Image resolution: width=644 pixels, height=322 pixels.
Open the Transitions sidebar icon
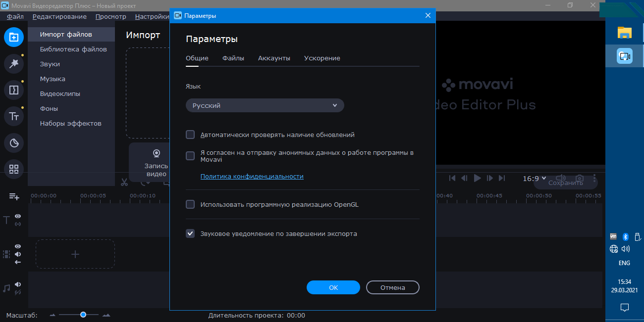(x=14, y=90)
